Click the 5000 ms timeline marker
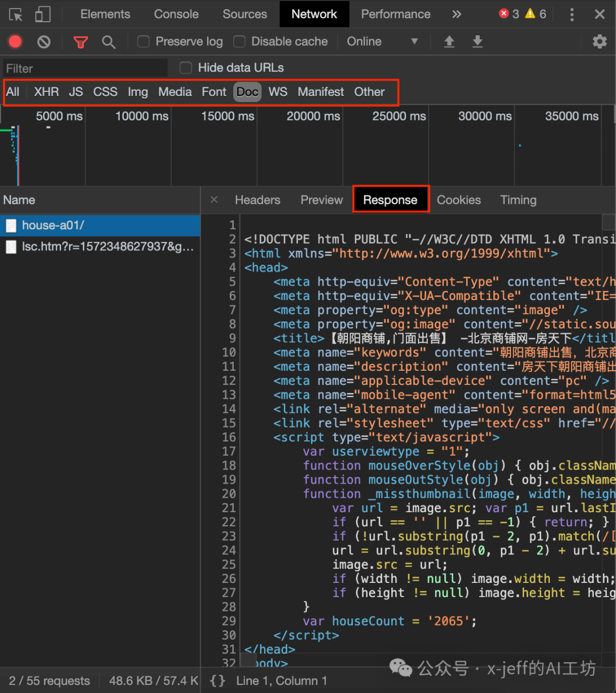The width and height of the screenshot is (616, 693). [x=59, y=116]
